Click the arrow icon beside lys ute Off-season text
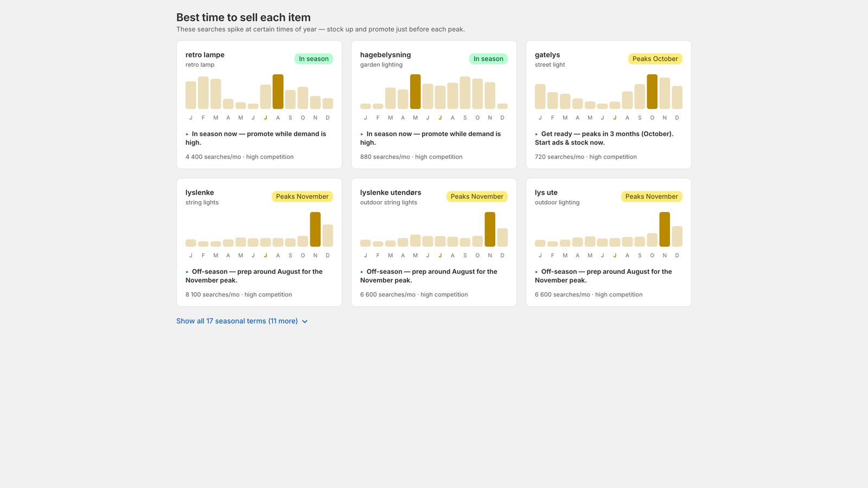The image size is (868, 488). tap(537, 272)
